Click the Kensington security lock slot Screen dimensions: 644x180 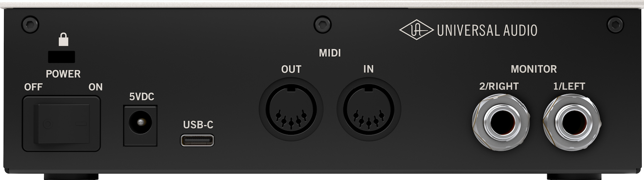click(61, 57)
